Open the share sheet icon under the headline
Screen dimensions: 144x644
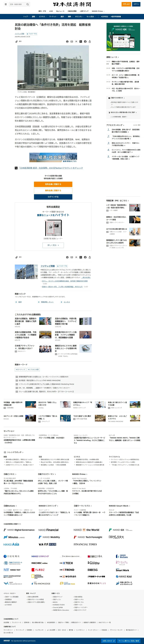(90, 42)
